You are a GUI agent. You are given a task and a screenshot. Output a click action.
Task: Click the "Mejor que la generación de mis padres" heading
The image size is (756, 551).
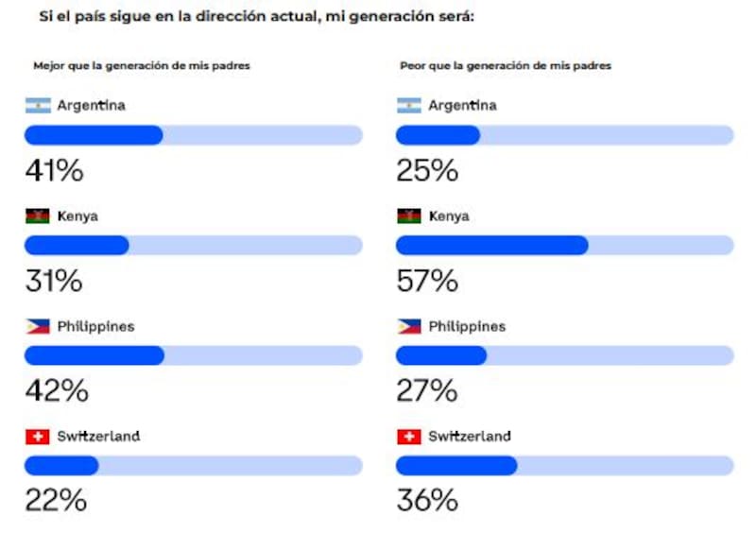tap(141, 66)
